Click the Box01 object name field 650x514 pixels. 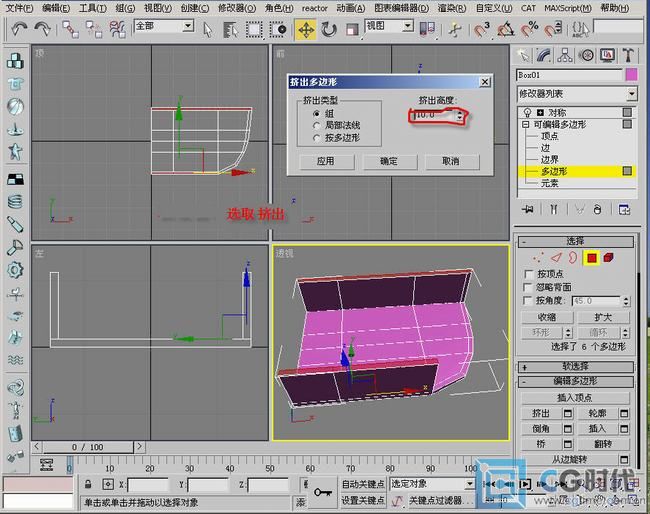point(570,75)
